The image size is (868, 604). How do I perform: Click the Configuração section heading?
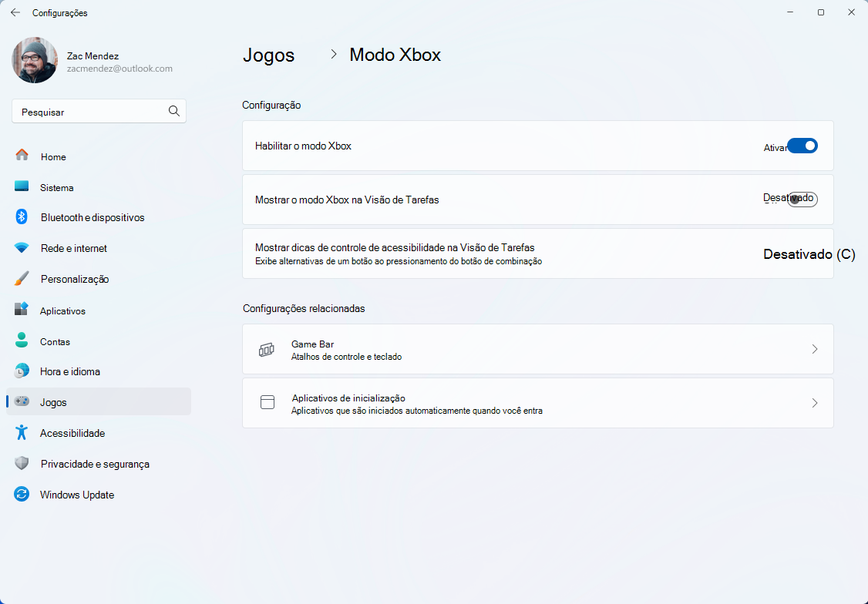click(x=271, y=105)
